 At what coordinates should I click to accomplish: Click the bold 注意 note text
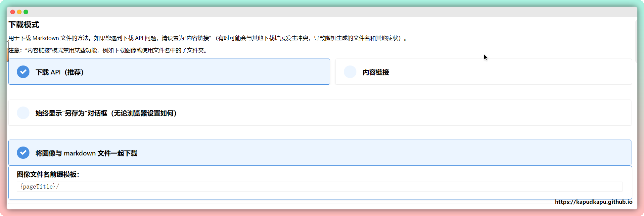point(15,50)
